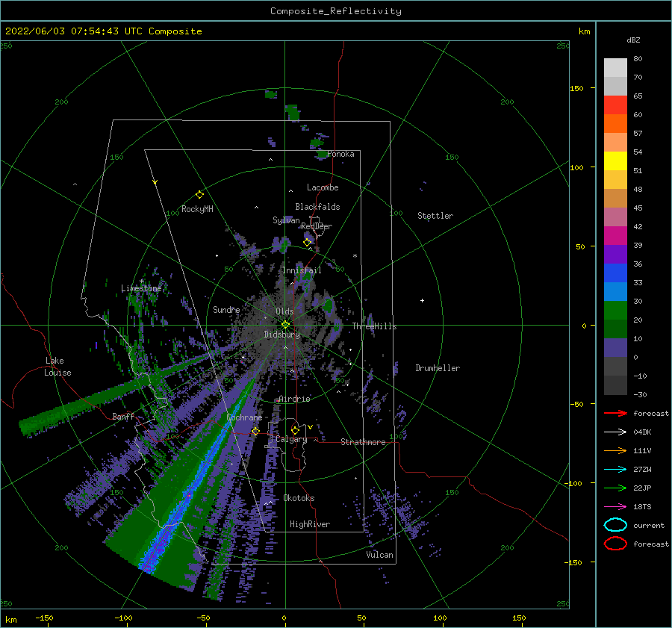Pick the red 65-60 dBZ color swatch
672x628 pixels.
point(615,105)
